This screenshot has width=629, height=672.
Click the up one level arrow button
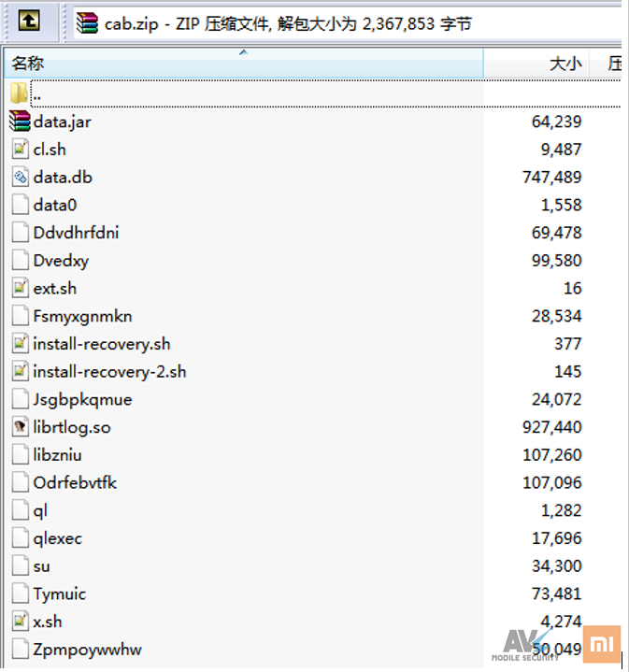point(30,22)
